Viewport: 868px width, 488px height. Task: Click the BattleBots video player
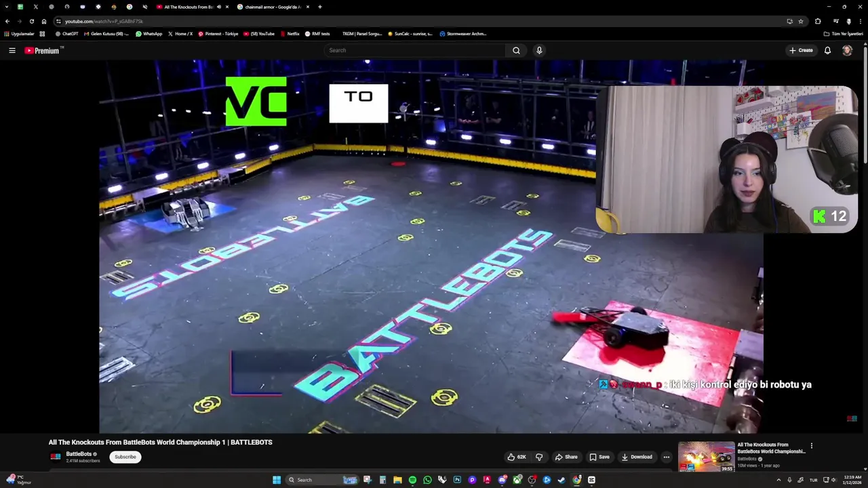pos(431,246)
